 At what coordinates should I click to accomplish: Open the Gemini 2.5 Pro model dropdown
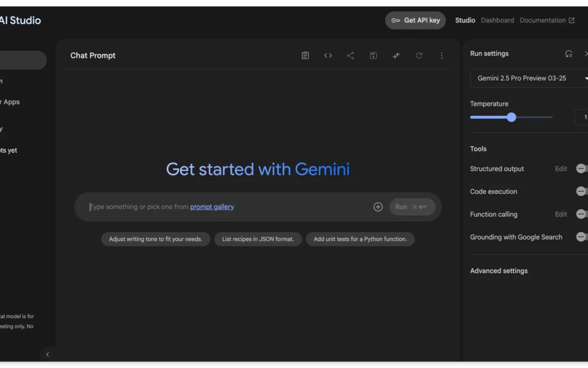[528, 79]
